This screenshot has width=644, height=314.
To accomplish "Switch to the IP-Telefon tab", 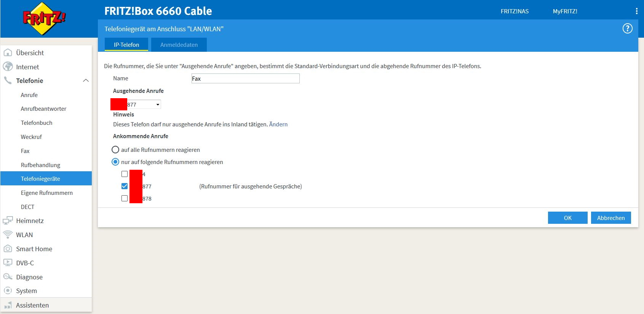I will coord(126,45).
